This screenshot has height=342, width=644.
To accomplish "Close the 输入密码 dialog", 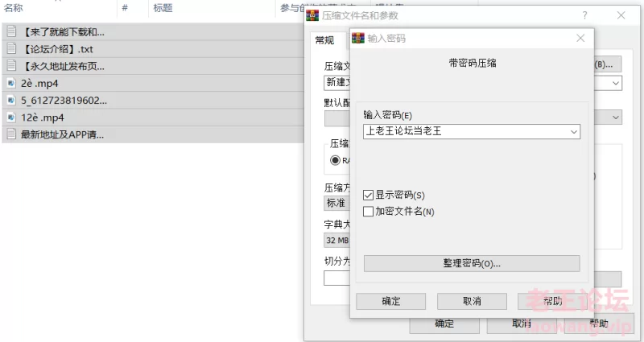I will pyautogui.click(x=580, y=38).
